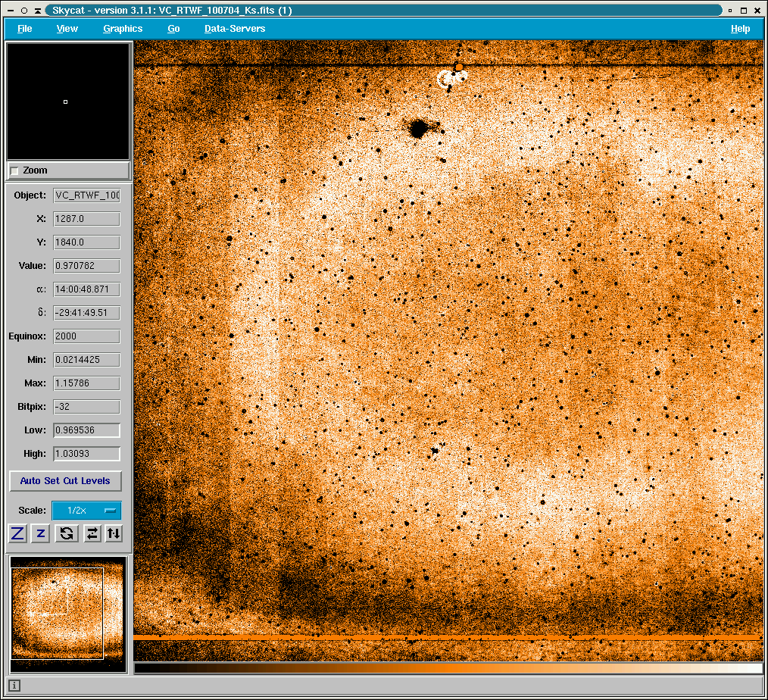Viewport: 768px width, 700px height.
Task: Click the large dark star blob in the image
Action: (417, 129)
